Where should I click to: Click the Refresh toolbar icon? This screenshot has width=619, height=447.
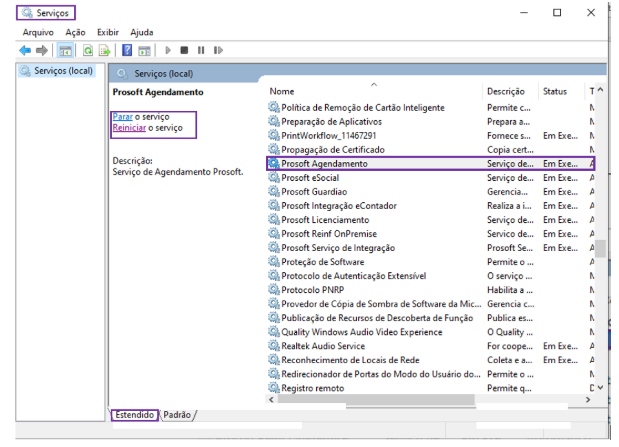click(88, 50)
